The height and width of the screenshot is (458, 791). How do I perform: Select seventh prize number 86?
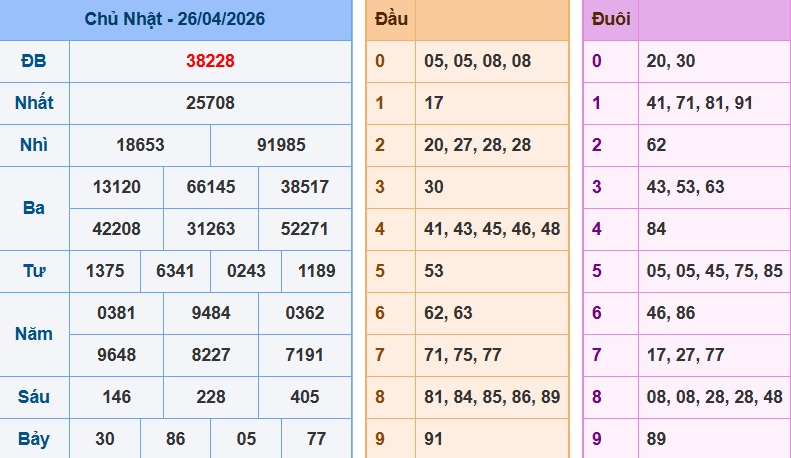[x=175, y=438]
